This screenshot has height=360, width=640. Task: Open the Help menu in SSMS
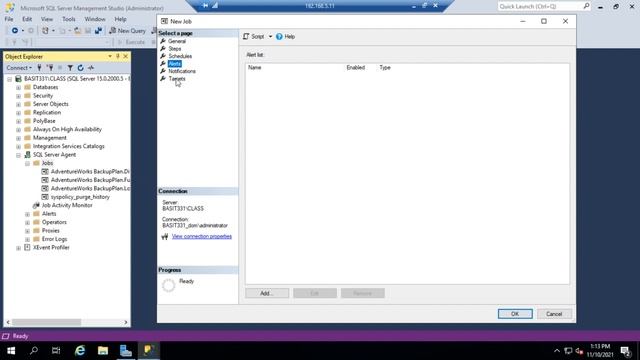click(120, 19)
